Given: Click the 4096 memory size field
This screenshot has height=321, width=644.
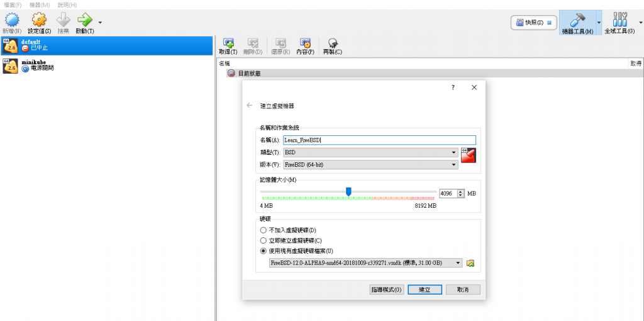Looking at the screenshot, I should [x=448, y=193].
